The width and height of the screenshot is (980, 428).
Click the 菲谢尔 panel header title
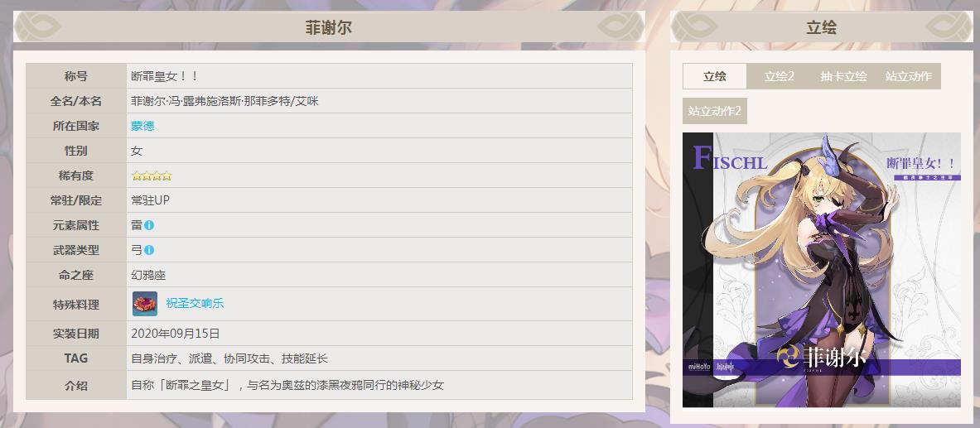(328, 27)
